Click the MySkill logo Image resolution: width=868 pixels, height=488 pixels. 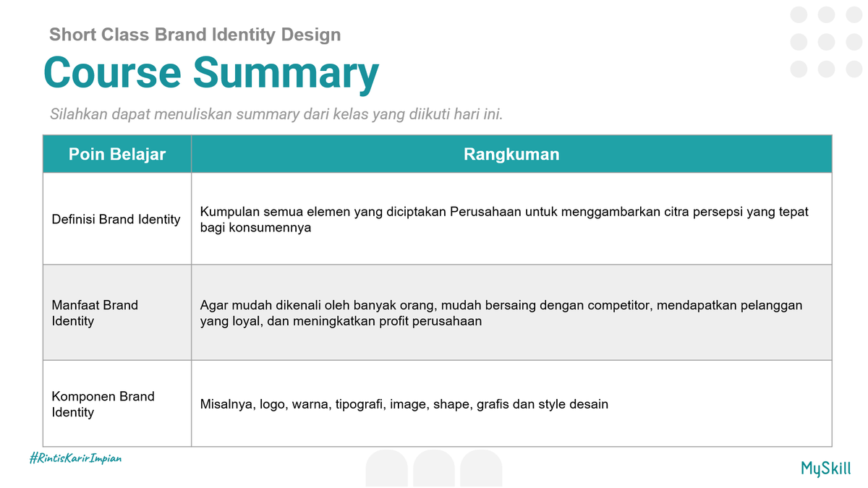(x=826, y=468)
